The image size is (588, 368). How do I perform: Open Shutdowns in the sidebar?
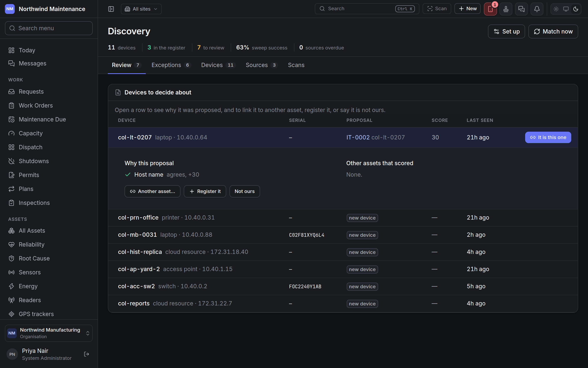[x=49, y=161]
